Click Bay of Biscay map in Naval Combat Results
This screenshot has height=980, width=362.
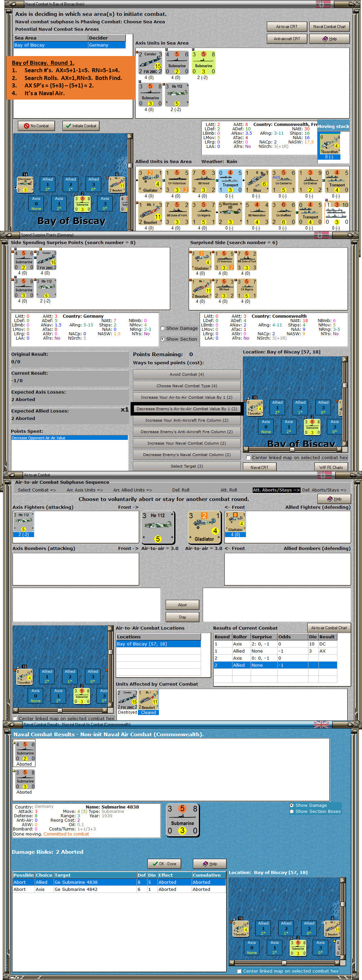(284, 918)
